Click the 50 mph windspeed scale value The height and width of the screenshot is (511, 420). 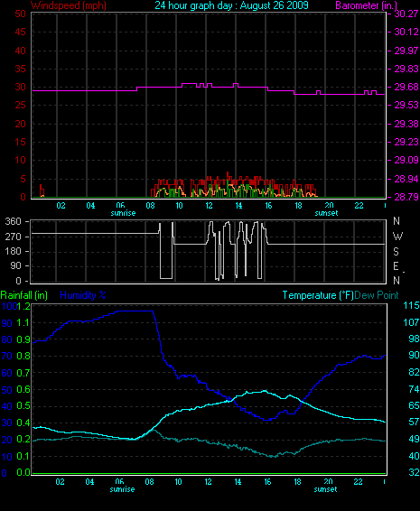pos(21,14)
